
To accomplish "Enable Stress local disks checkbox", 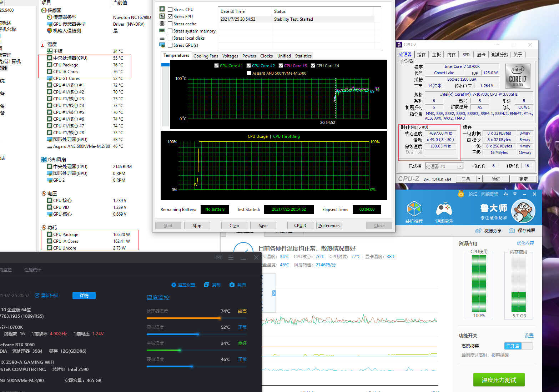I will click(x=170, y=38).
